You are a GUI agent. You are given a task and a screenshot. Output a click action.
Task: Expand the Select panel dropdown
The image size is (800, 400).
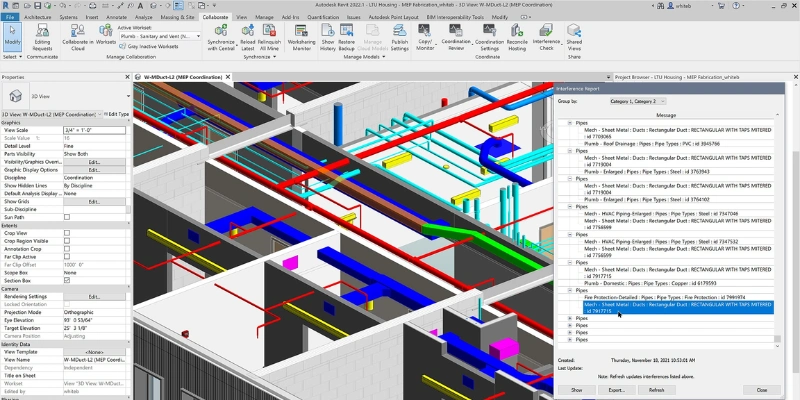point(12,57)
